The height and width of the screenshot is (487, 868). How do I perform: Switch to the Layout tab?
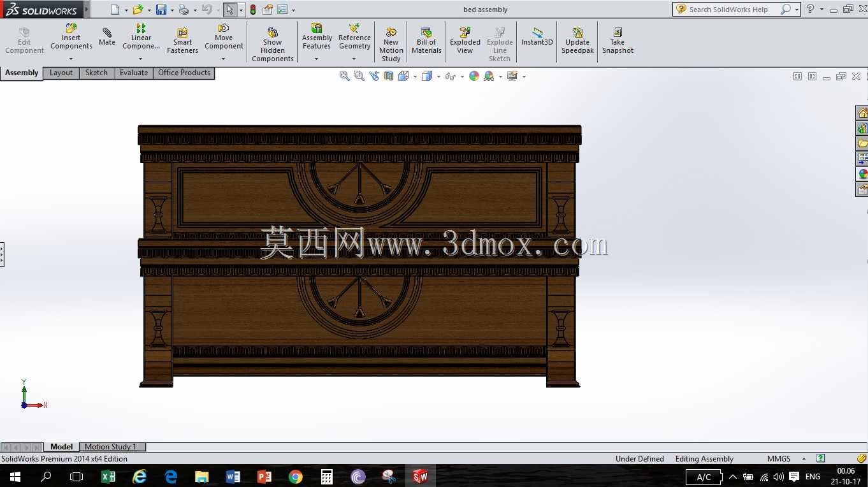[x=61, y=73]
